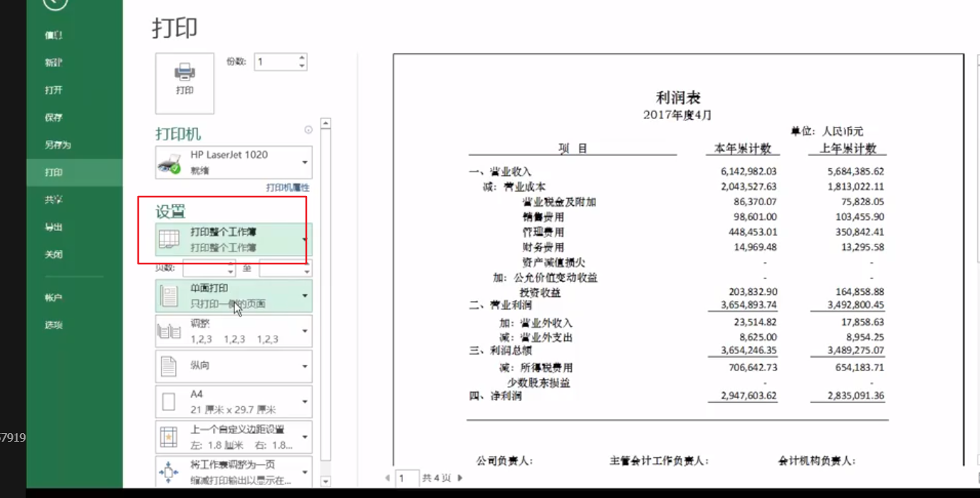Click the collation icon showing 1,2,3 pages
This screenshot has height=498, width=980.
pos(170,331)
